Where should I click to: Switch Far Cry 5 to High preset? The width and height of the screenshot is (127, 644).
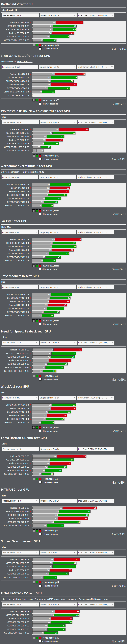pyautogui.click(x=3, y=227)
